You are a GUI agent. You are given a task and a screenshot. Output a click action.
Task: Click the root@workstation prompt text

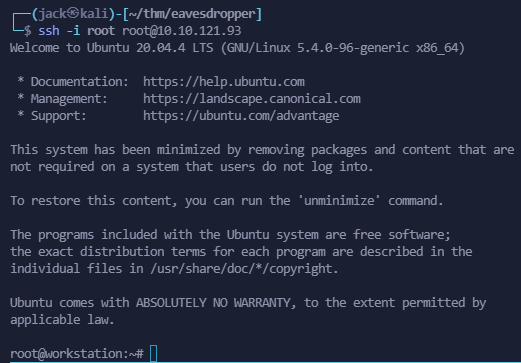[x=68, y=354]
